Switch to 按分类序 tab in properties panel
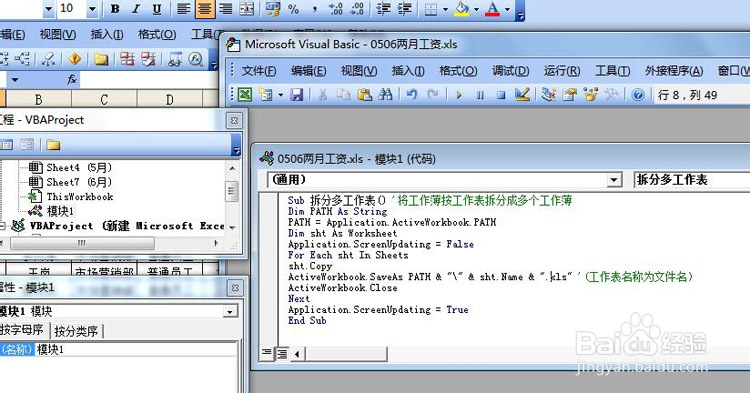Image resolution: width=750 pixels, height=393 pixels. tap(76, 331)
